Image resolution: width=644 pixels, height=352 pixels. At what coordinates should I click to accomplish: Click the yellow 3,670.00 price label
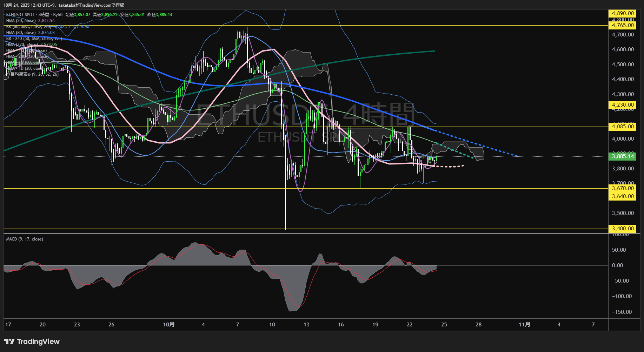pos(623,188)
